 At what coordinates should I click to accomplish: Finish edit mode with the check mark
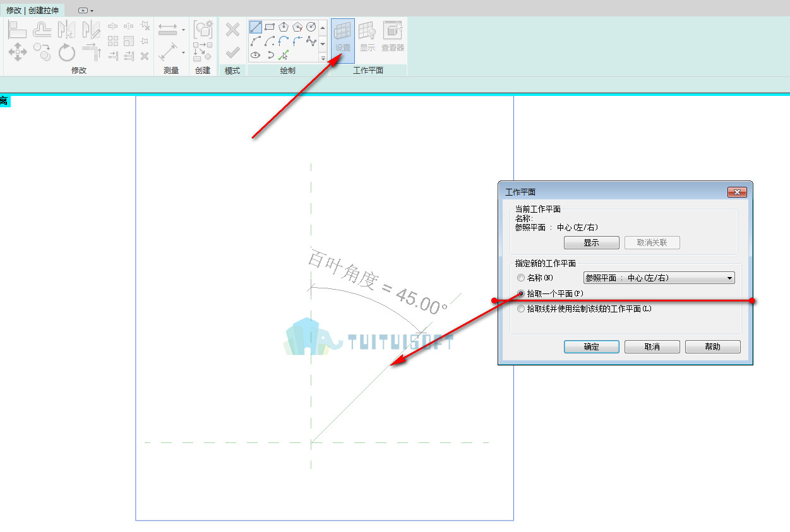(x=232, y=52)
